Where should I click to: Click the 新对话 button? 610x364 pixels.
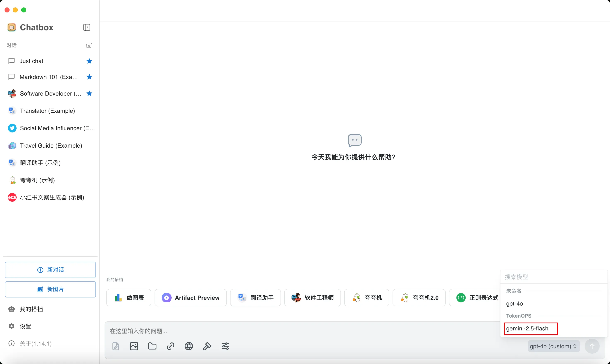tap(50, 270)
